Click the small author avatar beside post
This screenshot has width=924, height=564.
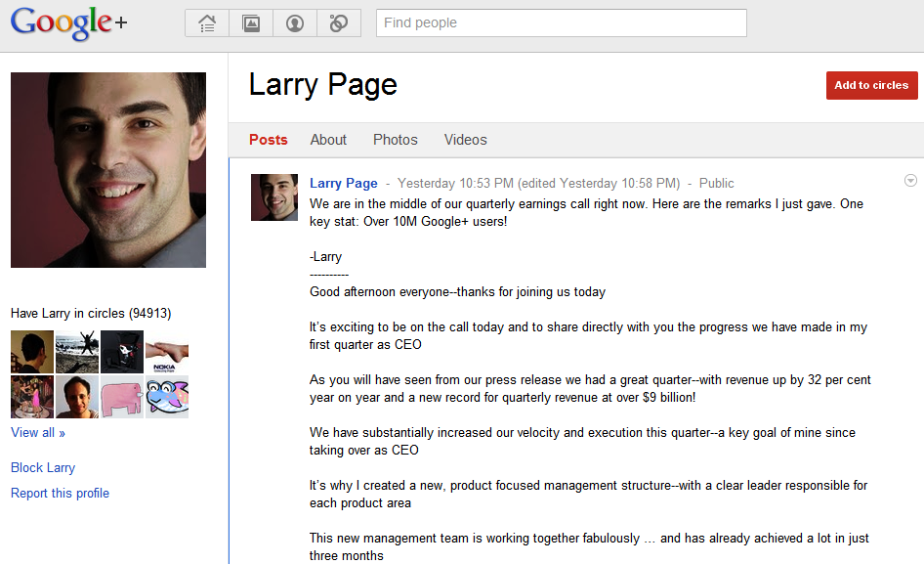pyautogui.click(x=274, y=197)
